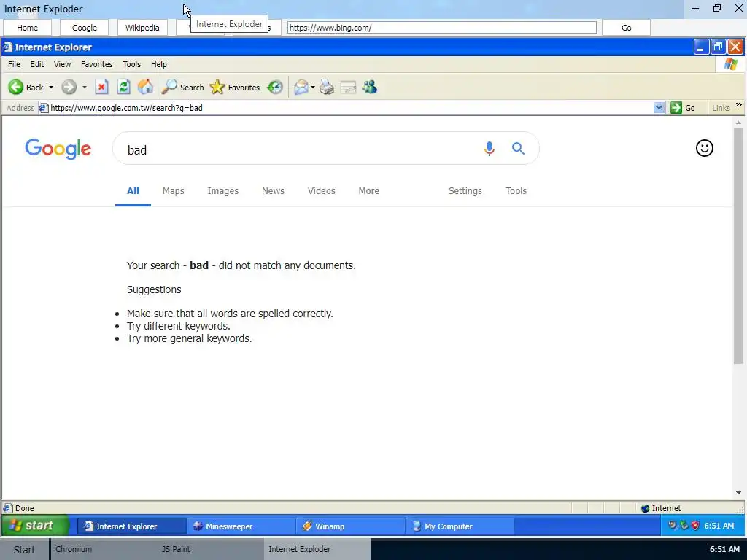The image size is (747, 560).
Task: Click the green Back arrow icon
Action: pyautogui.click(x=16, y=87)
